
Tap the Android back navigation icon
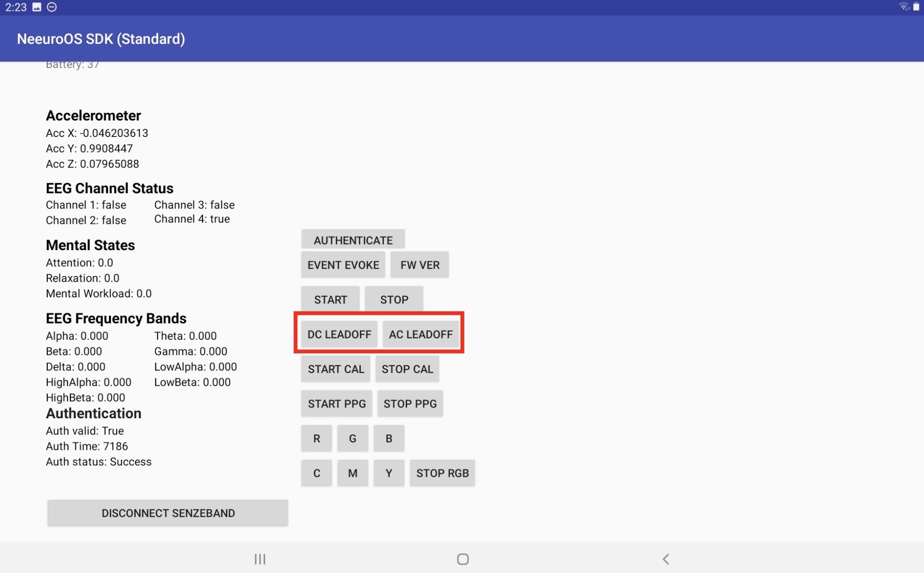click(x=665, y=559)
